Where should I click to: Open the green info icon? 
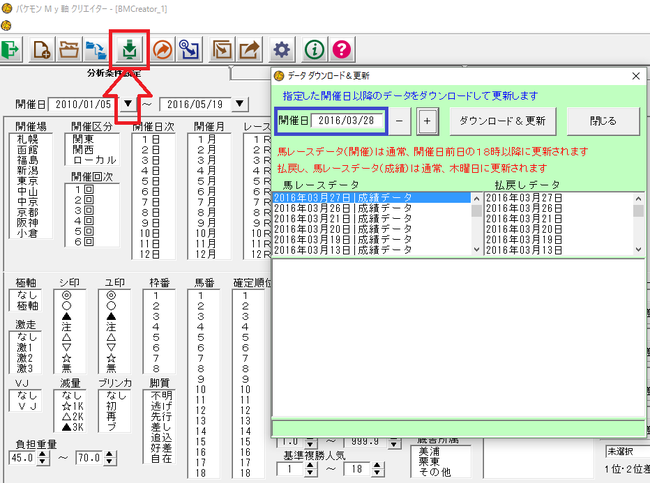314,50
